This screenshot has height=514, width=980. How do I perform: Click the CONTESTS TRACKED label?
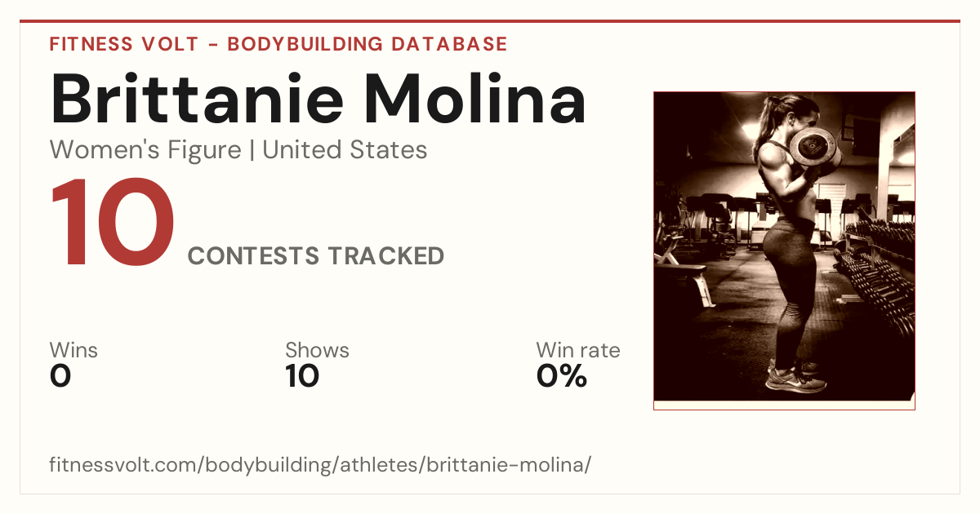[316, 256]
